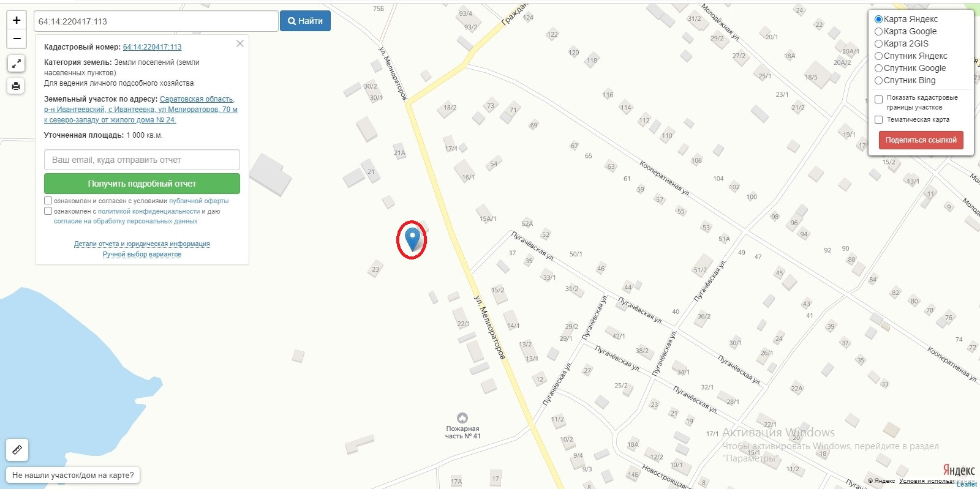This screenshot has height=489, width=980.
Task: Enable Тематическая карта checkbox
Action: click(878, 119)
